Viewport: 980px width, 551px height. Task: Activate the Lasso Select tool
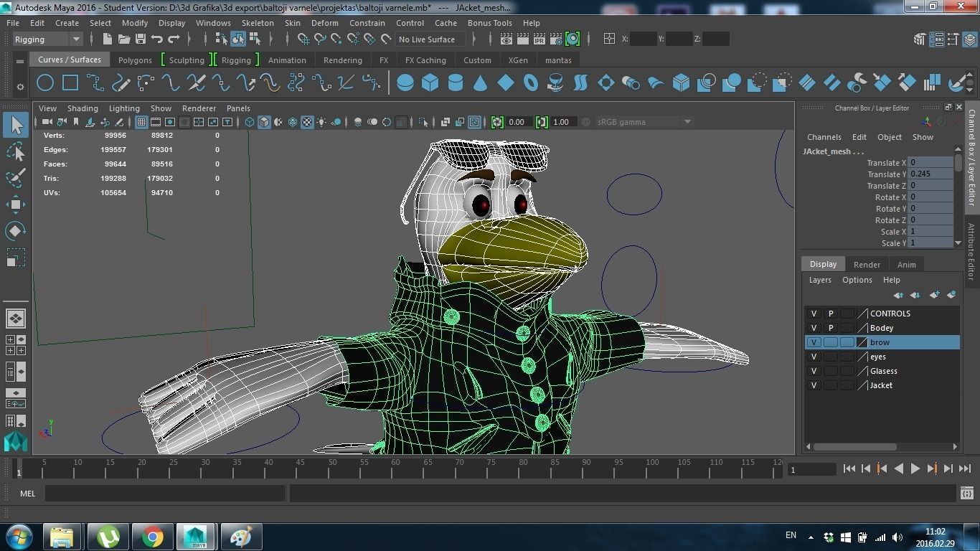pos(16,151)
